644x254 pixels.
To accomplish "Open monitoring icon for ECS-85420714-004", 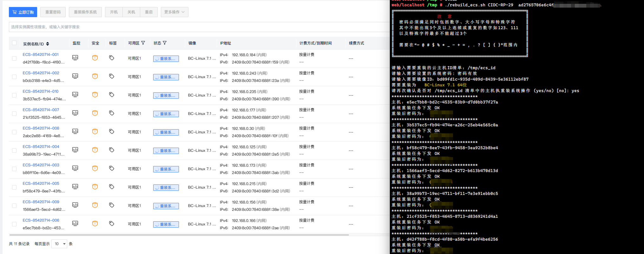I will [x=75, y=150].
